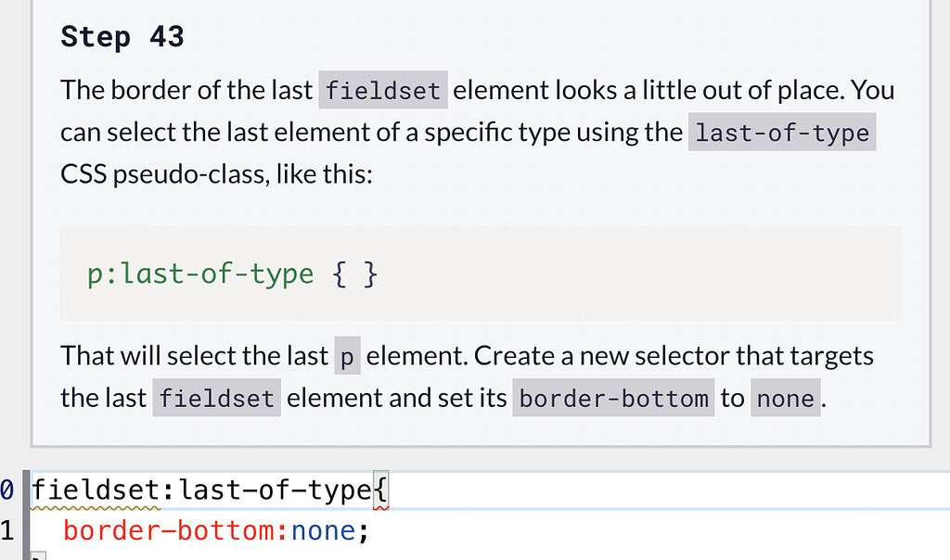
Task: Click the opening curly brace with red squiggle
Action: click(380, 490)
